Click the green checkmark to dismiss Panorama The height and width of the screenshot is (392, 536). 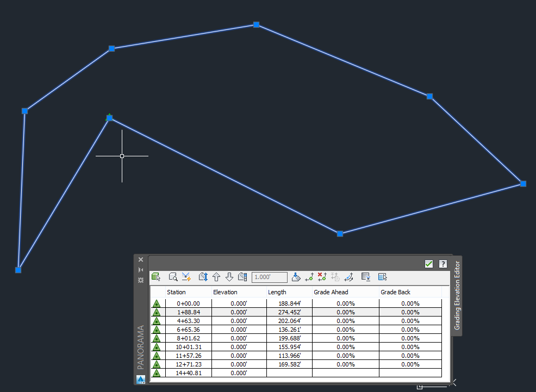pyautogui.click(x=429, y=264)
